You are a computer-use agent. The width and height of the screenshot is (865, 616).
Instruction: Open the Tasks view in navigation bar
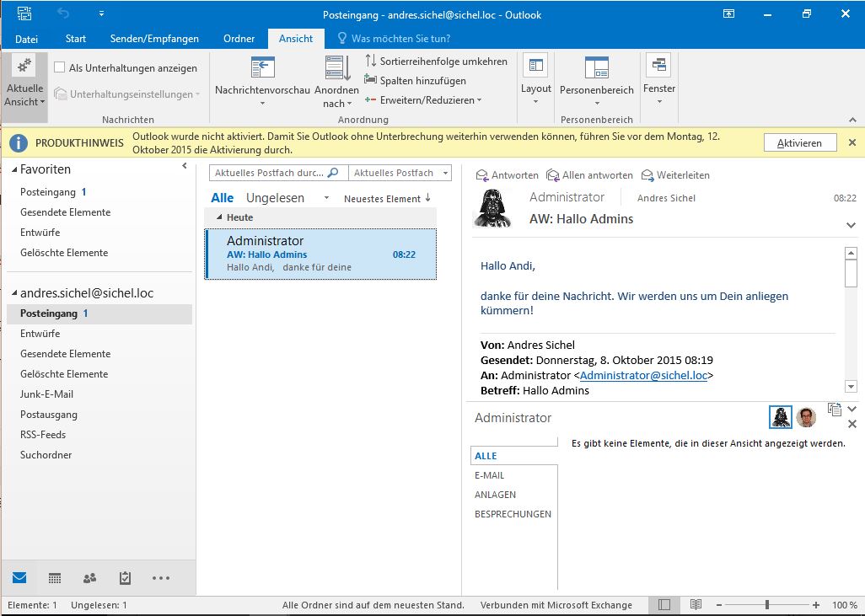point(126,577)
